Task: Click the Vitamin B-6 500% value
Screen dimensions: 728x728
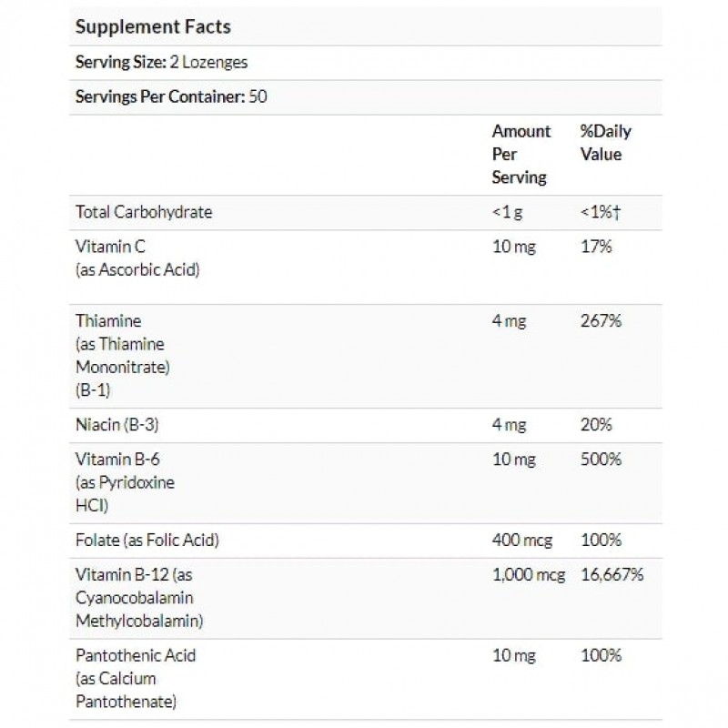Action: coord(601,460)
